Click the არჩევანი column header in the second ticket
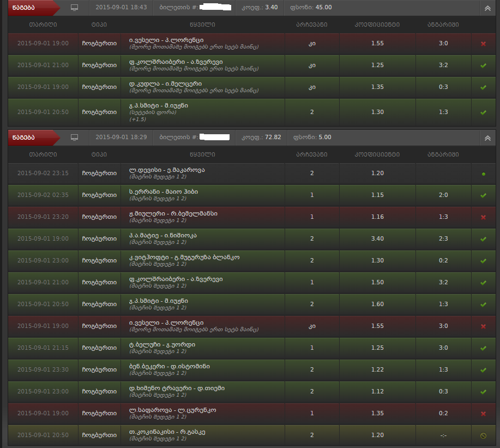Screen dimensions: 500x448 [312, 154]
